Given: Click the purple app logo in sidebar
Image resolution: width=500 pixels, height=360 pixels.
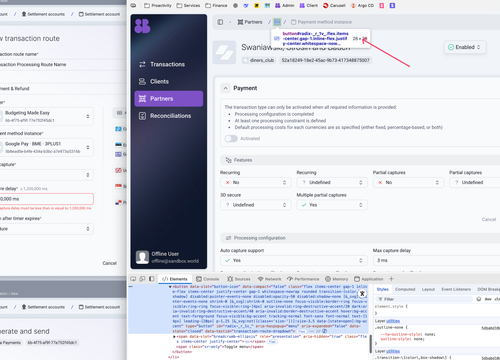Looking at the screenshot, I should pos(142,26).
